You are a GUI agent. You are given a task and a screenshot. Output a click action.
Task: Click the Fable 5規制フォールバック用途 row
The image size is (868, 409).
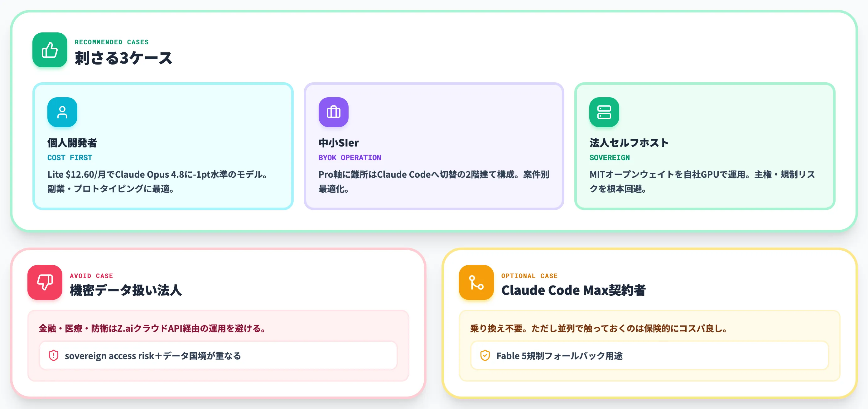click(649, 355)
